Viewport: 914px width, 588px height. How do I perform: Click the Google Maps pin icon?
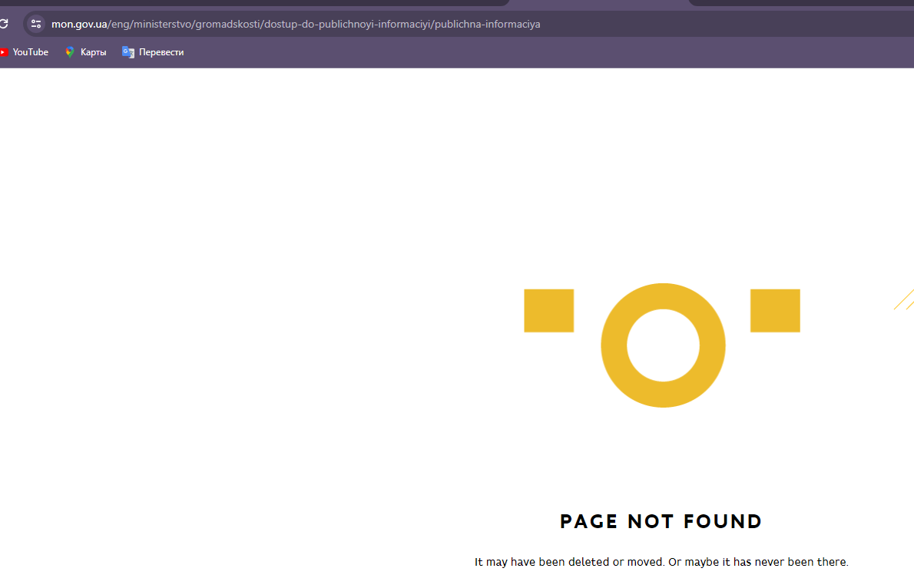[70, 52]
